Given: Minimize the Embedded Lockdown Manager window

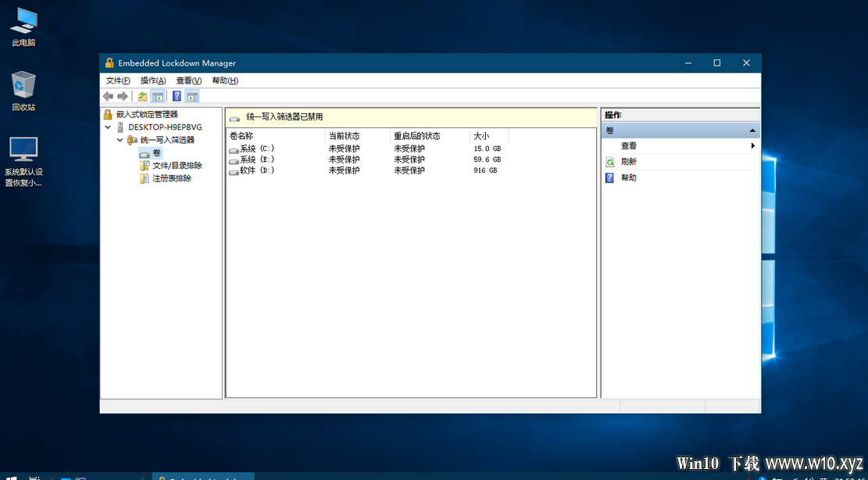Looking at the screenshot, I should 688,63.
